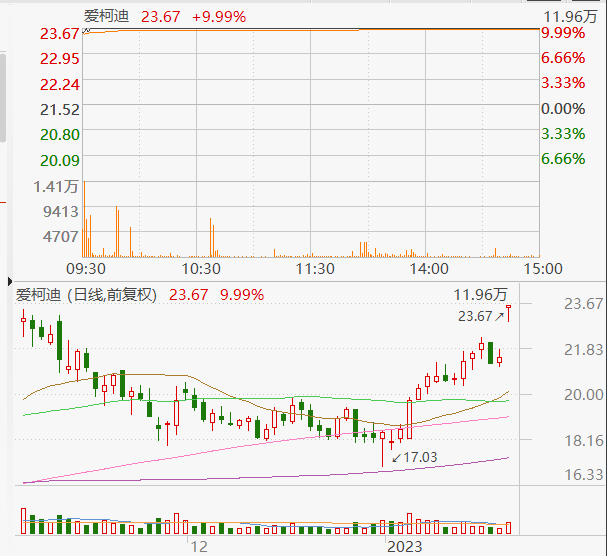Click the red 6.66% percent axis label

pos(563,58)
